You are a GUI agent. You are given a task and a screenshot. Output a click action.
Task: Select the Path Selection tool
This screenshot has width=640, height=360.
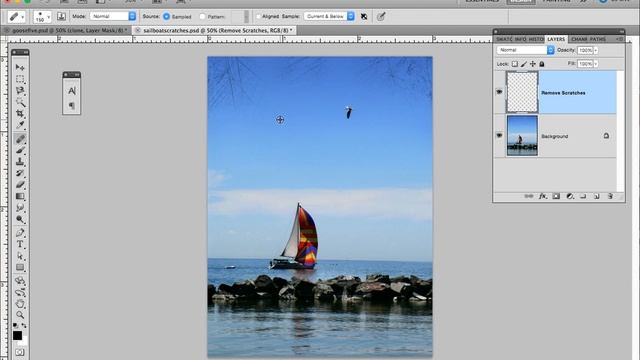click(20, 256)
